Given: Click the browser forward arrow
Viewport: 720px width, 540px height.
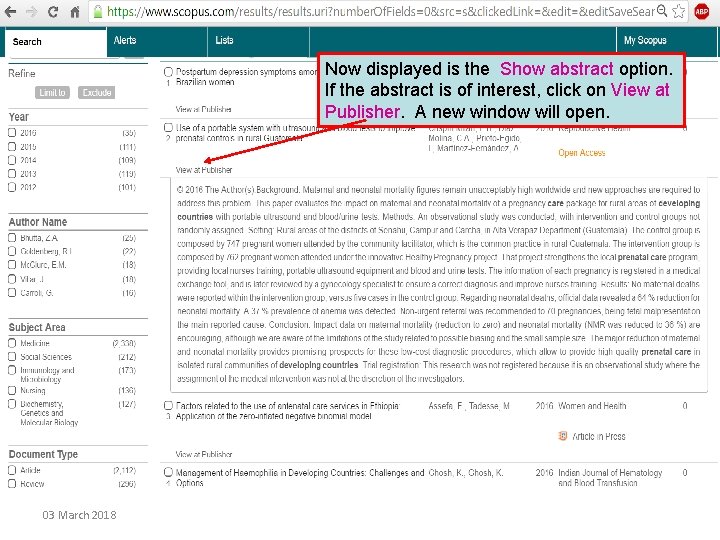Looking at the screenshot, I should coord(31,11).
